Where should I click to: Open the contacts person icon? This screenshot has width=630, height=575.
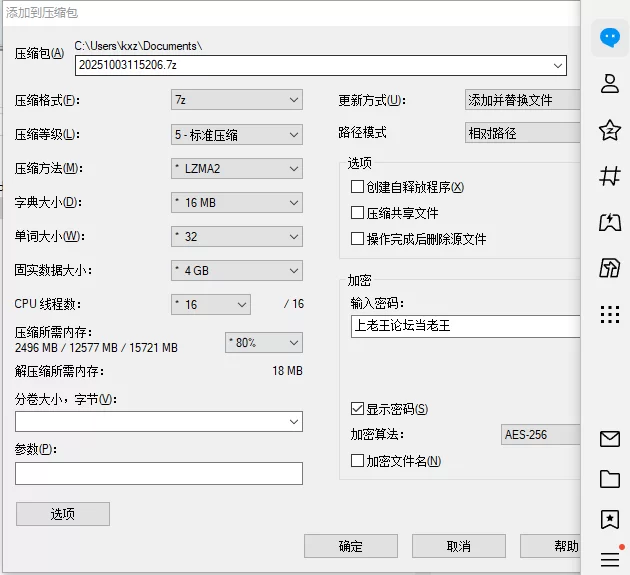coord(609,84)
